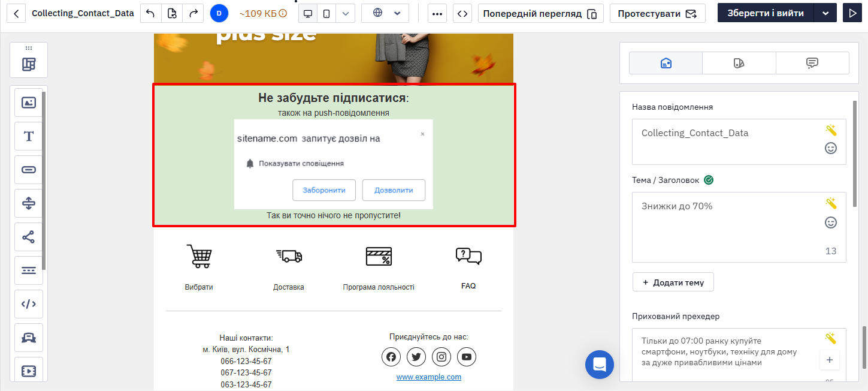Expand the device view dropdown

click(346, 13)
